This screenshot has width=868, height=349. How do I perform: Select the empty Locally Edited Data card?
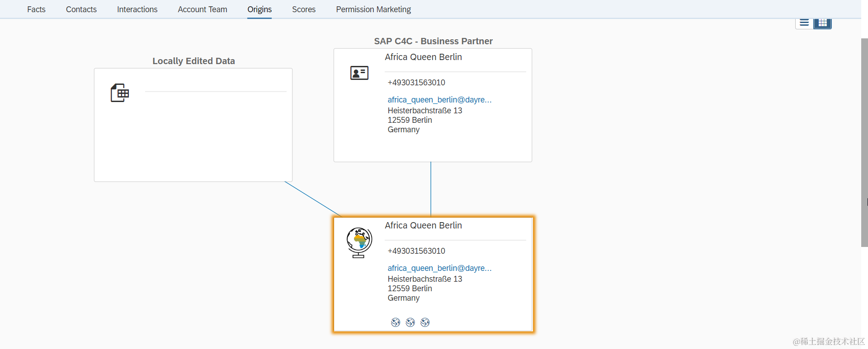(x=193, y=135)
